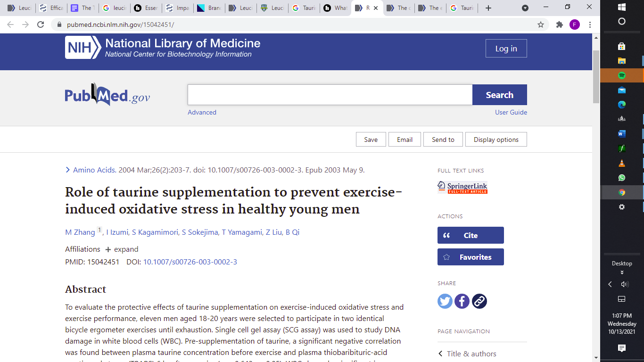644x362 pixels.
Task: Expand the Affiliations section
Action: (122, 249)
